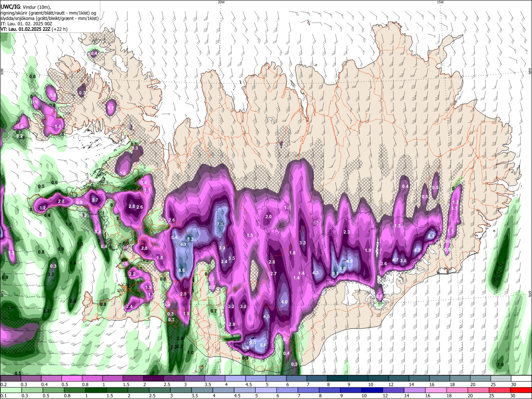Click the pure red swatch ending the rain scale
The image size is (532, 399).
(521, 390)
